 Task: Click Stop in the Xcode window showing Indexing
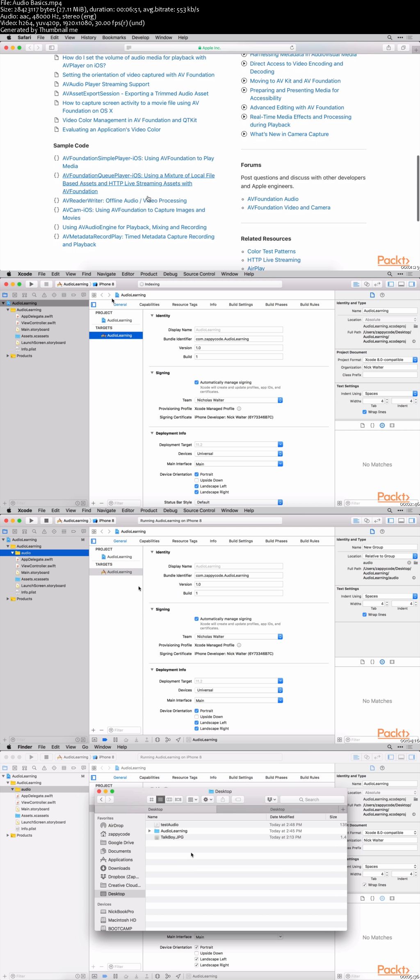point(46,284)
